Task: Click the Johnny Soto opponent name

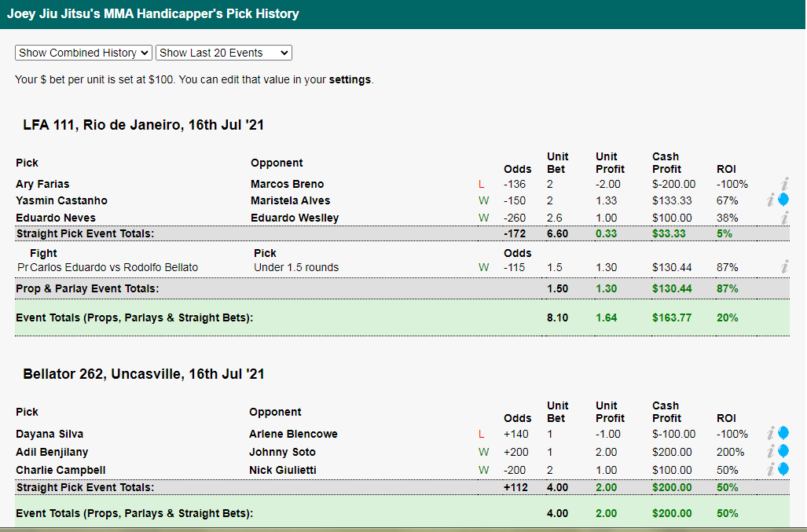Action: point(282,452)
